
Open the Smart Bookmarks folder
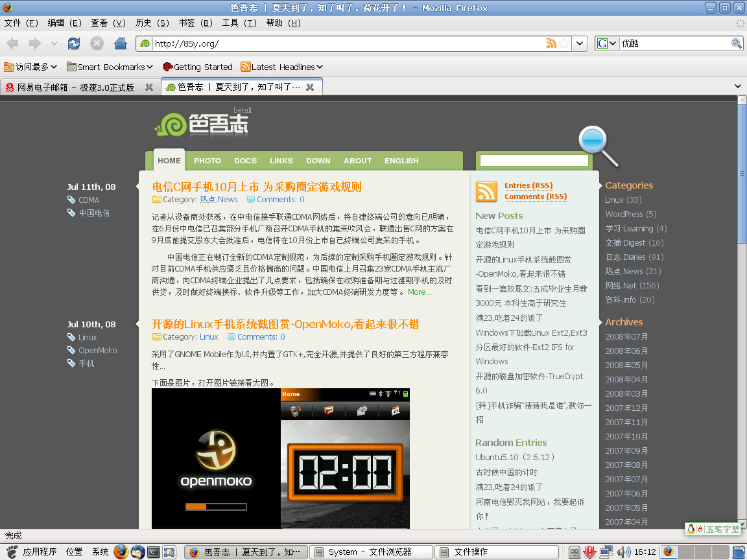click(x=110, y=67)
